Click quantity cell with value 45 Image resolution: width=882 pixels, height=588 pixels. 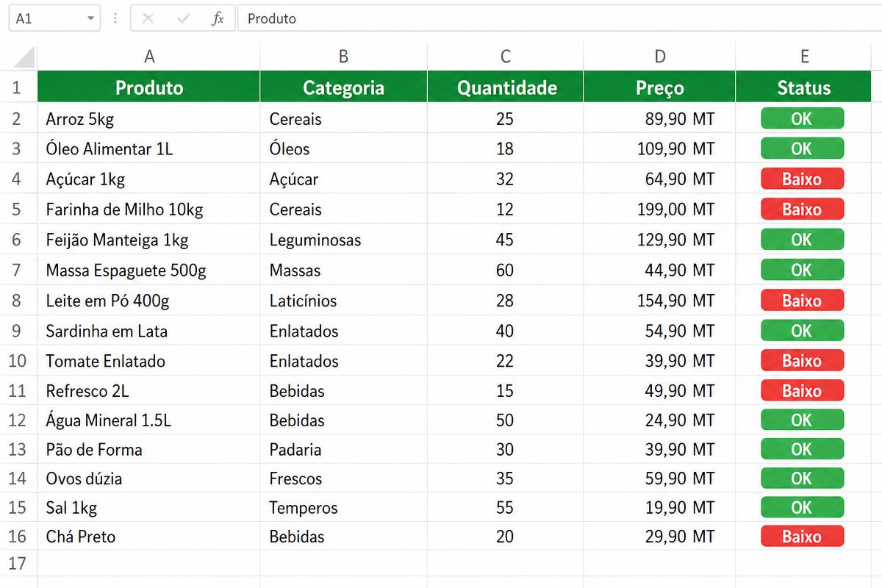(505, 240)
